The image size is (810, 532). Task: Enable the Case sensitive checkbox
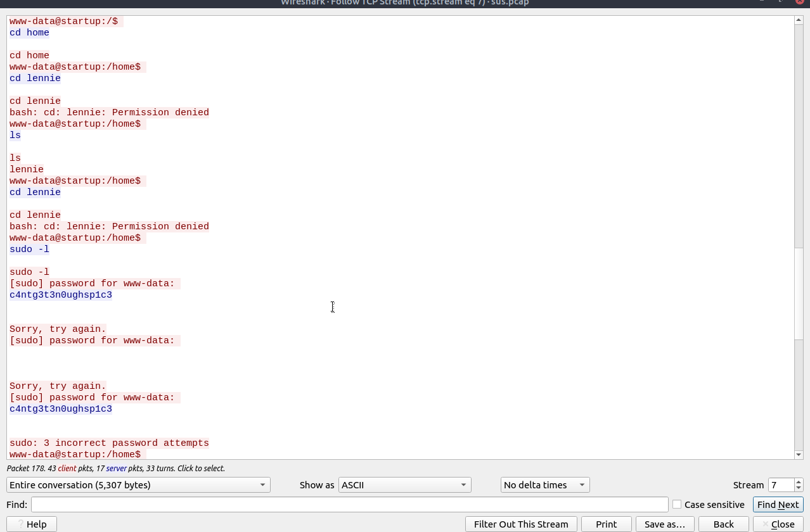(677, 504)
